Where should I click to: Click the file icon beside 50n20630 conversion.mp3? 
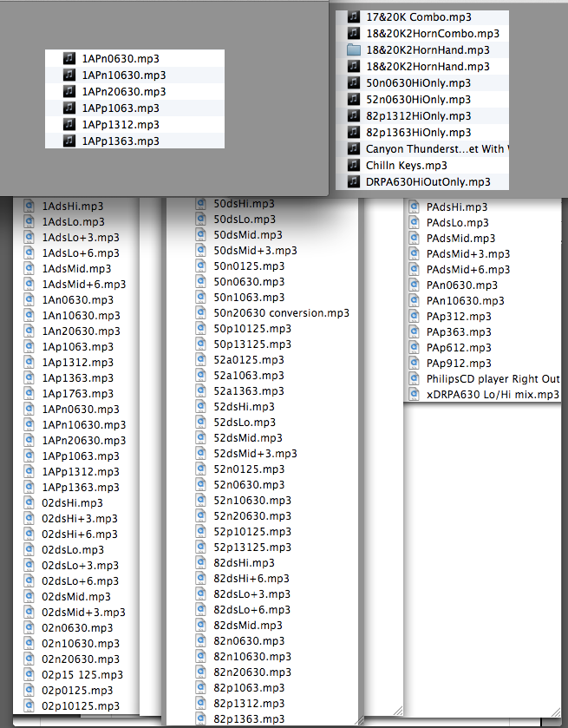pos(200,313)
